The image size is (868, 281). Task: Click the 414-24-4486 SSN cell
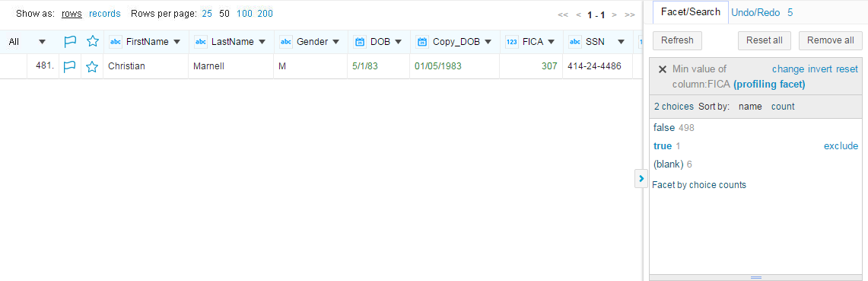point(598,66)
